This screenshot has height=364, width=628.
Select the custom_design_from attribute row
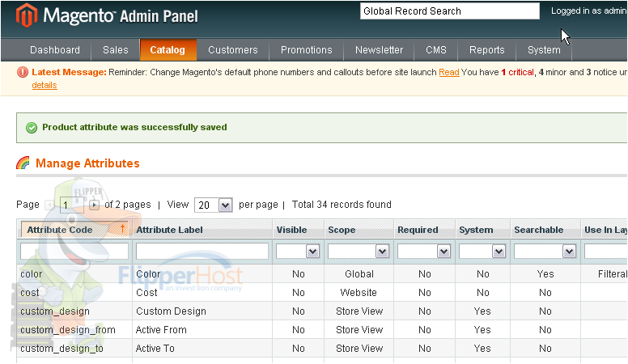coord(322,330)
